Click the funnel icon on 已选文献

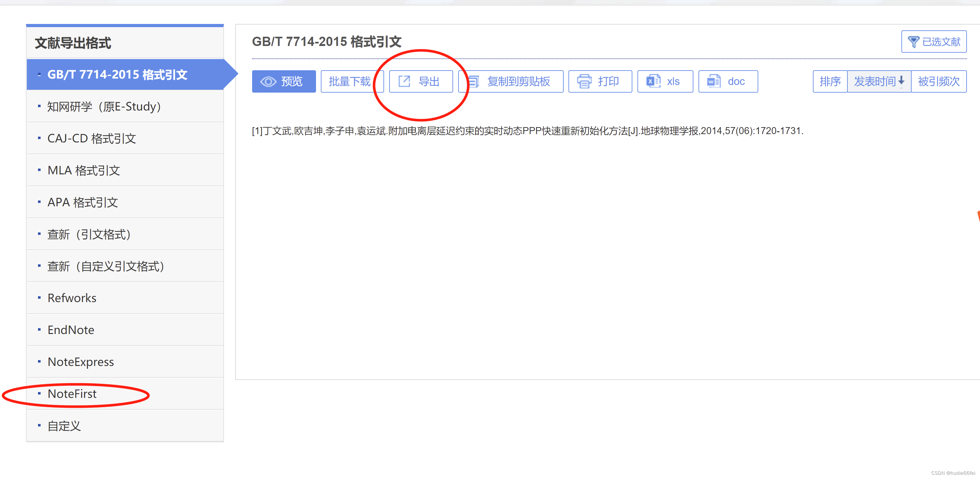pos(913,42)
